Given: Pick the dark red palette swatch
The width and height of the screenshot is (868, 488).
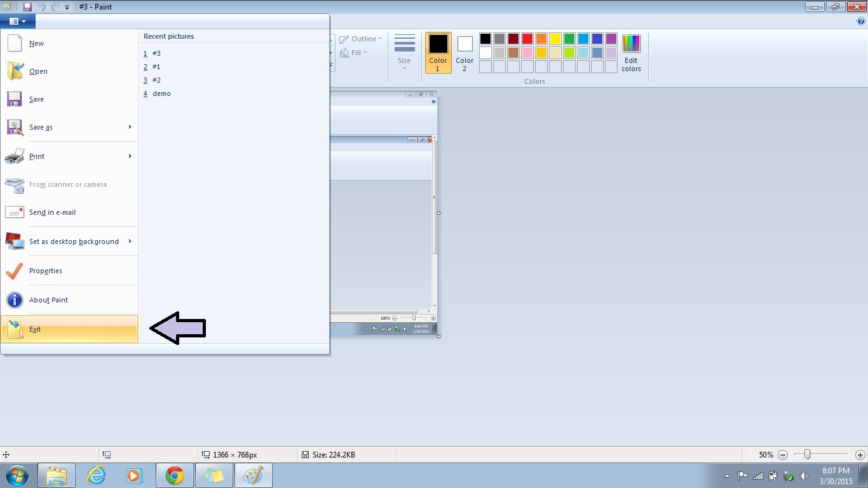Looking at the screenshot, I should 513,39.
